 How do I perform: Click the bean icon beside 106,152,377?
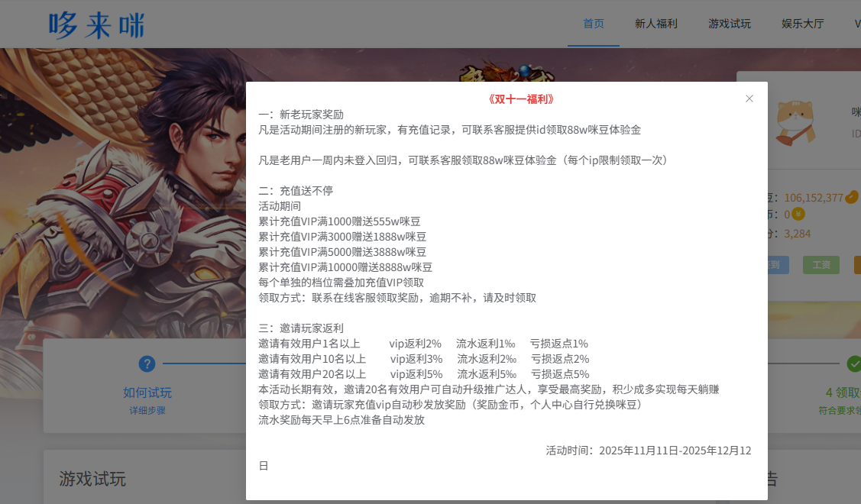coord(852,197)
